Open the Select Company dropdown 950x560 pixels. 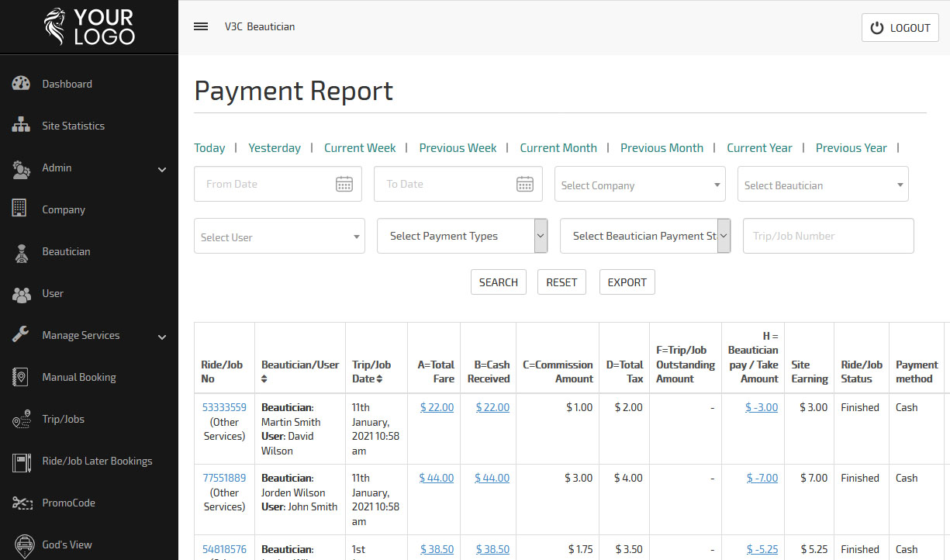640,185
